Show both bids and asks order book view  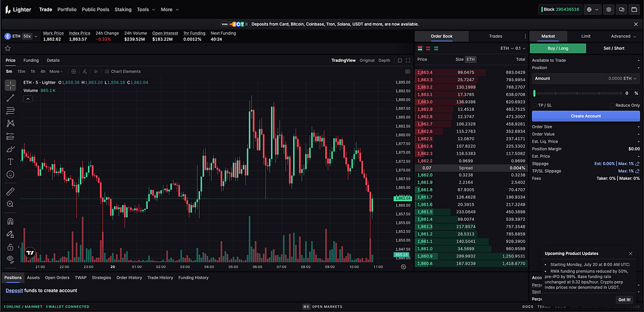(419, 48)
